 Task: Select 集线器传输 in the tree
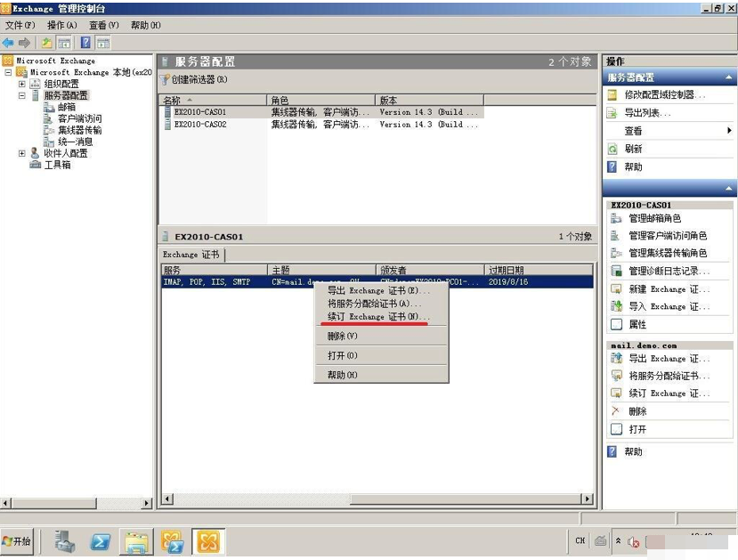pos(79,130)
